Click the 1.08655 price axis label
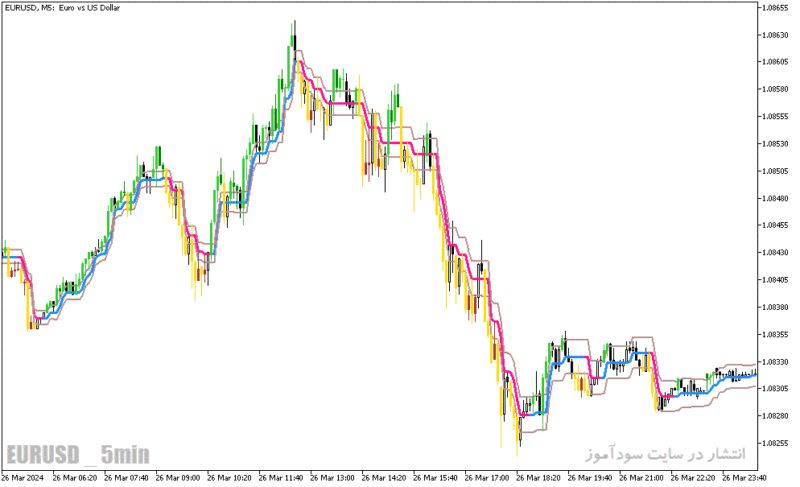 (x=774, y=8)
